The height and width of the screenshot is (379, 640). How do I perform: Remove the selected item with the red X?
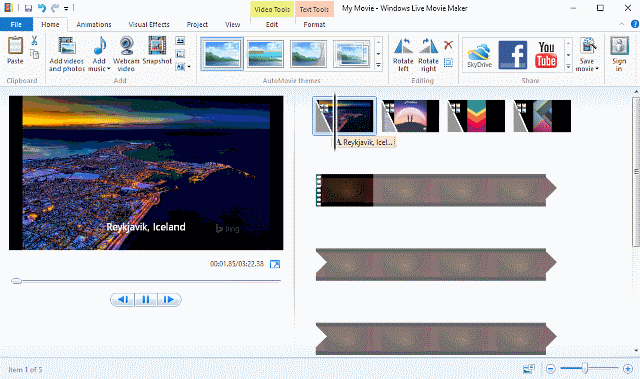coord(448,45)
